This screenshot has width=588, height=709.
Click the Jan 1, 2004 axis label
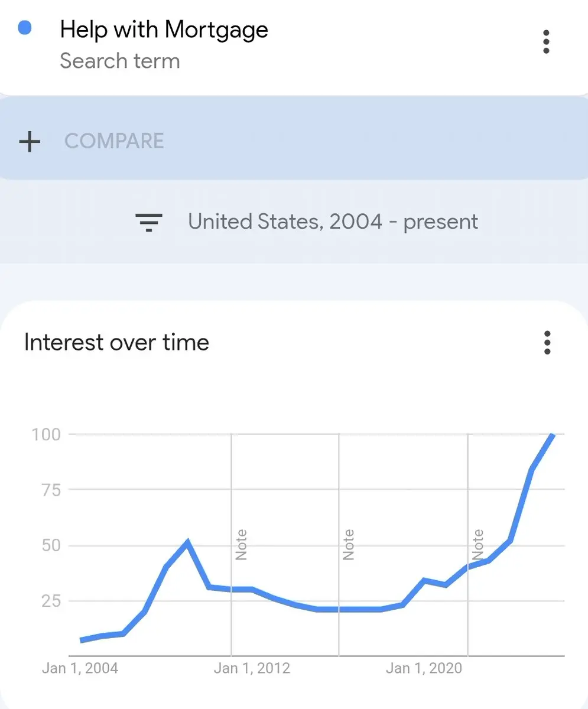pyautogui.click(x=80, y=668)
